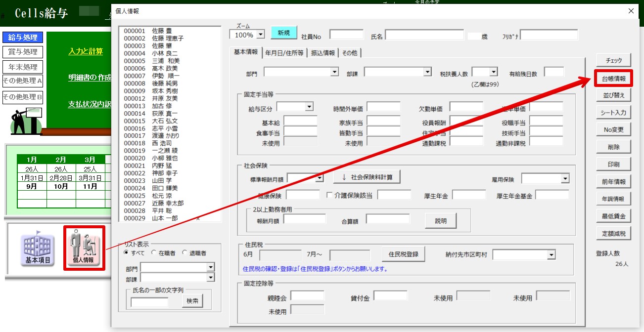Focus the 氏名 input field
This screenshot has height=332, width=644.
pos(424,35)
